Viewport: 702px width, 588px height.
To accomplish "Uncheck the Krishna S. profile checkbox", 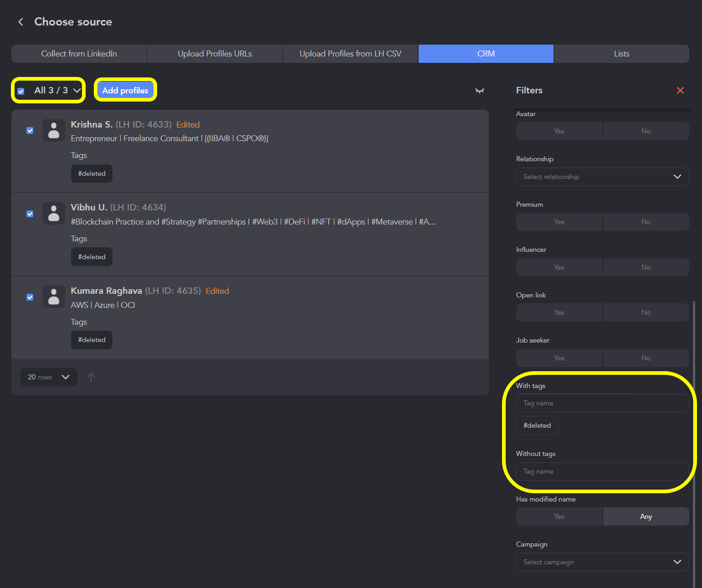I will 30,131.
